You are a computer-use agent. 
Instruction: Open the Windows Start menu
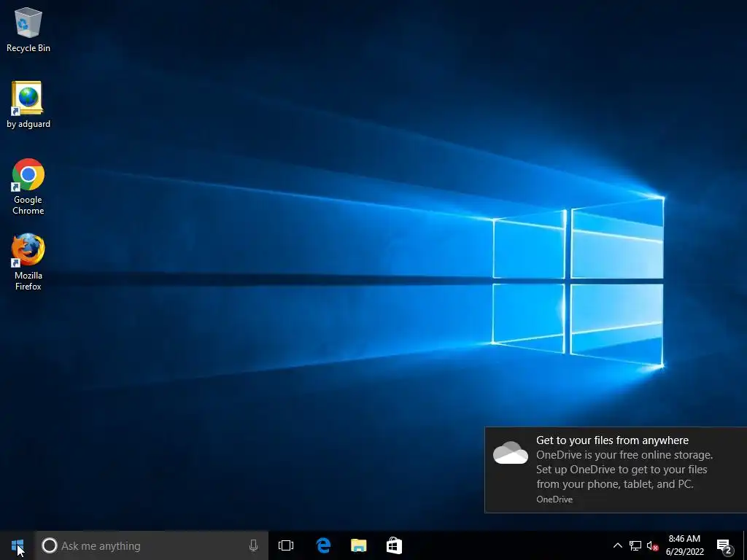(18, 545)
